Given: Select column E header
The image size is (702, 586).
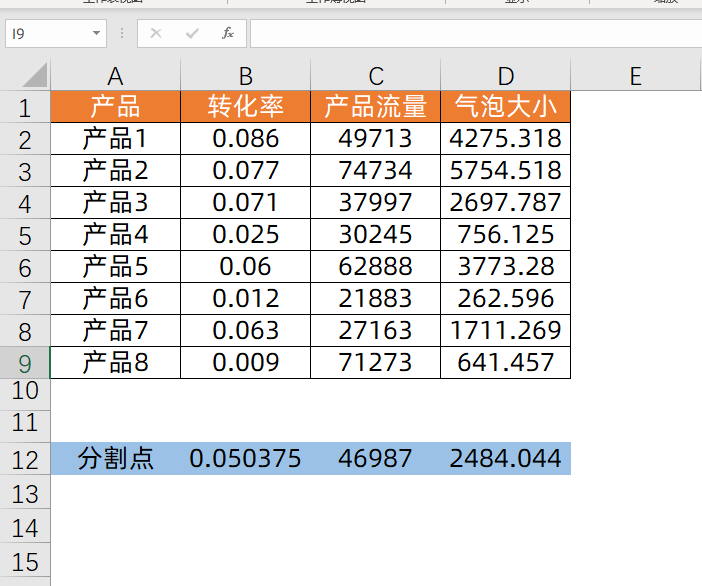Looking at the screenshot, I should click(635, 75).
